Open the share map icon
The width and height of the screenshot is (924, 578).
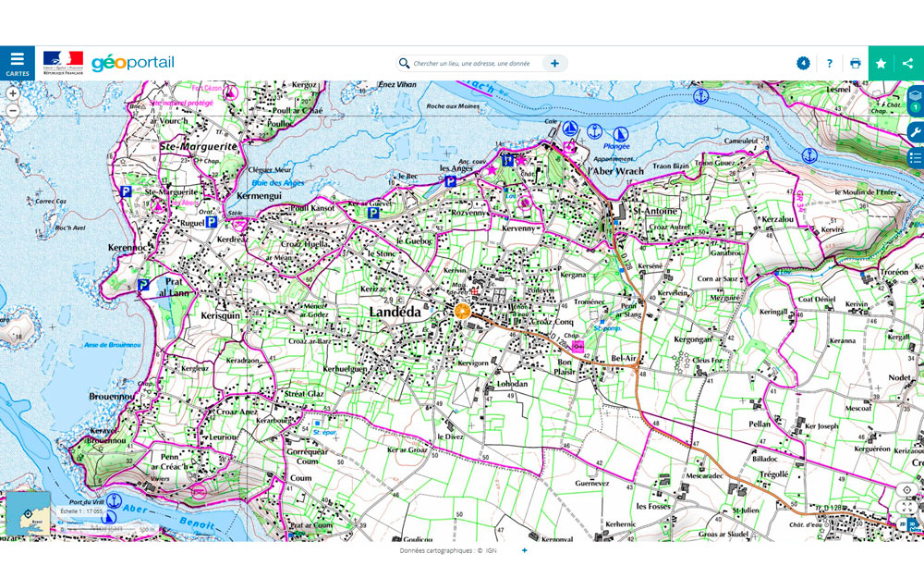(x=908, y=63)
